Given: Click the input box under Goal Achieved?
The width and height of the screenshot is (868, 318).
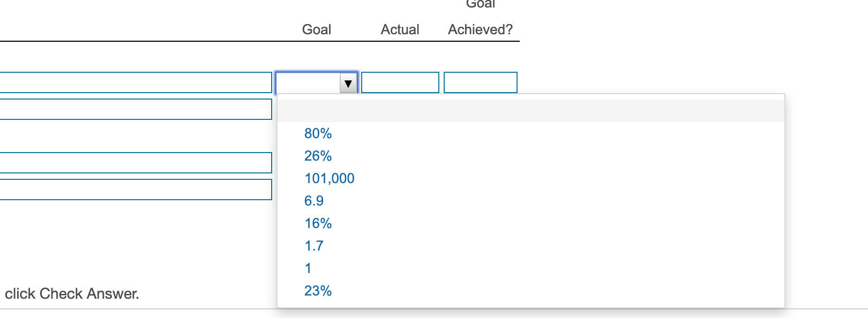Looking at the screenshot, I should click(x=480, y=82).
